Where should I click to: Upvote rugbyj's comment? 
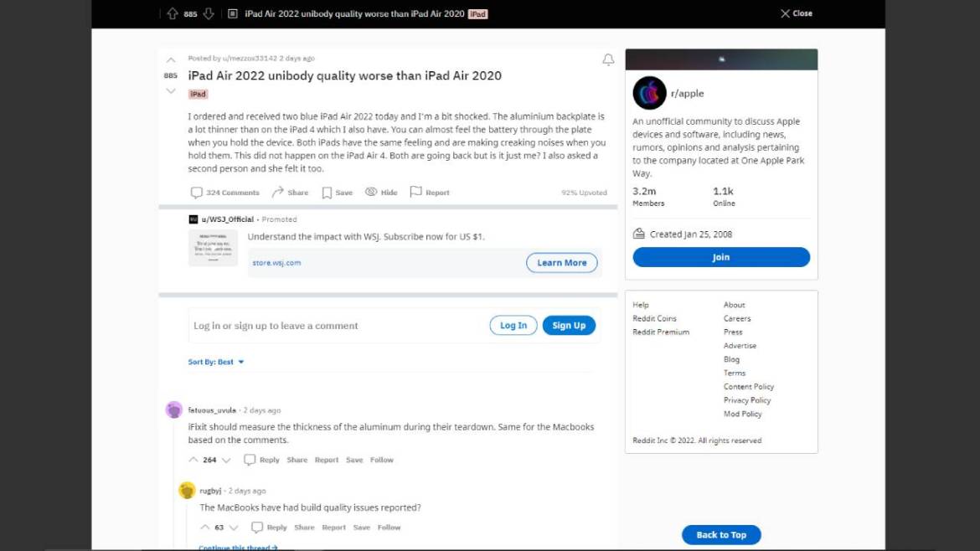pos(205,528)
